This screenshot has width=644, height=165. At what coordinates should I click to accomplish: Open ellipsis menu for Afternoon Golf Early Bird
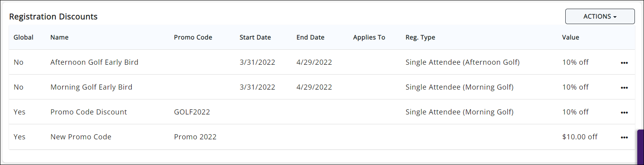point(624,63)
